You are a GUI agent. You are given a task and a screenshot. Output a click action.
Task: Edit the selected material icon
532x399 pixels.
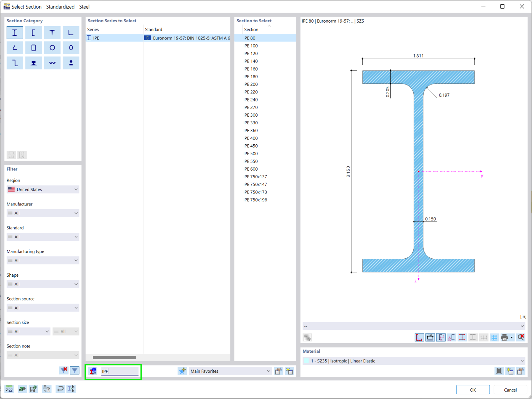pos(521,371)
